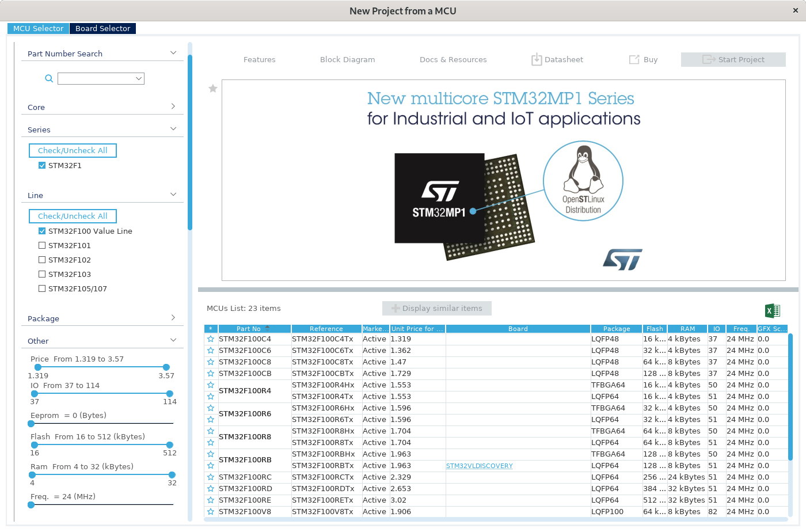Star the STM32F100RD row
Screen dimensions: 806x532
click(x=211, y=489)
